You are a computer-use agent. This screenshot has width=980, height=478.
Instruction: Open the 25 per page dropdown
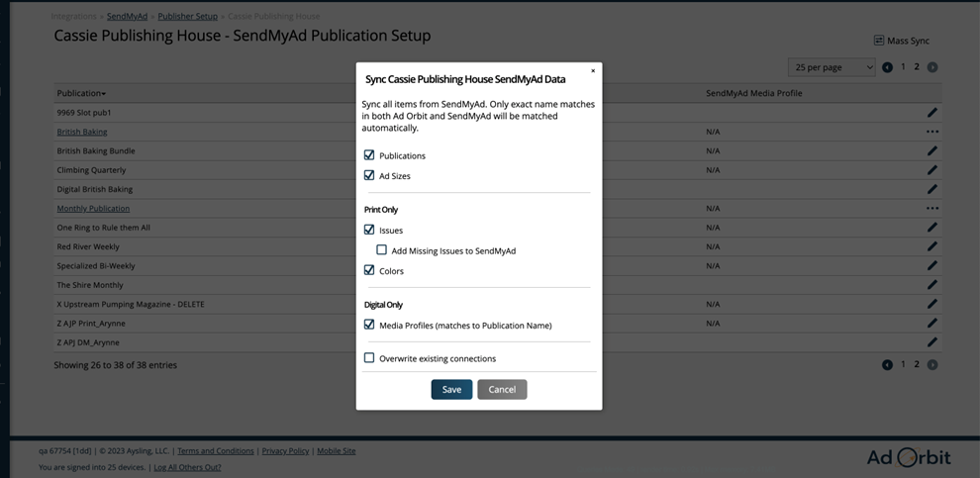point(832,67)
